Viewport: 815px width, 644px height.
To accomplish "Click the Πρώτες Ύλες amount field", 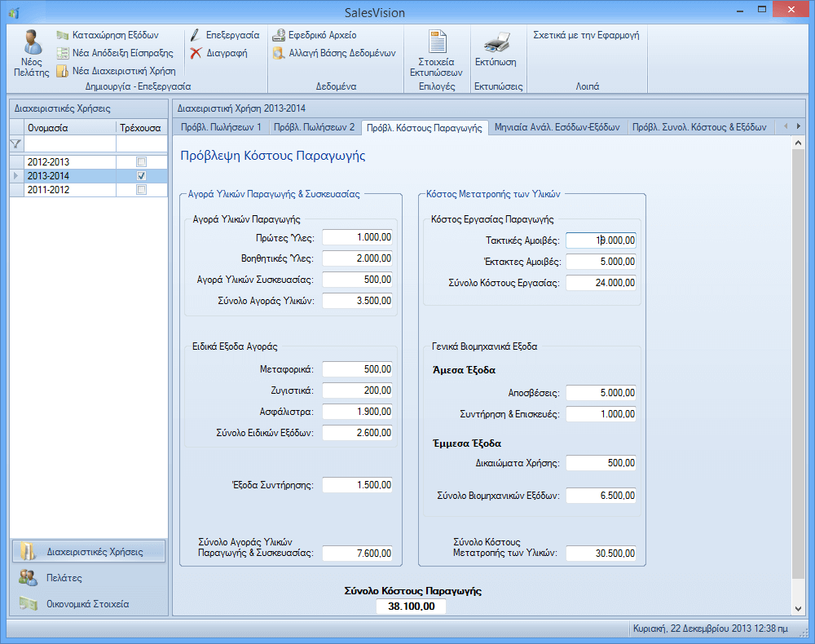I will 358,237.
